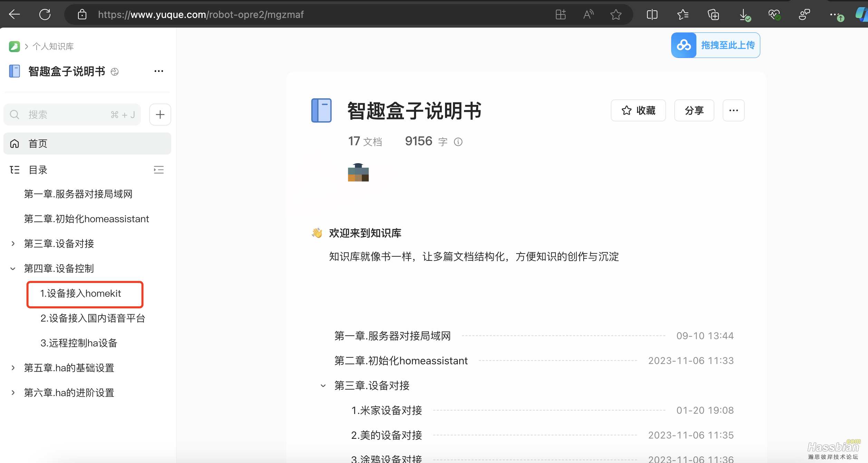The width and height of the screenshot is (868, 463).
Task: Open 第一章.服务器对接局域网 in main list
Action: click(393, 336)
